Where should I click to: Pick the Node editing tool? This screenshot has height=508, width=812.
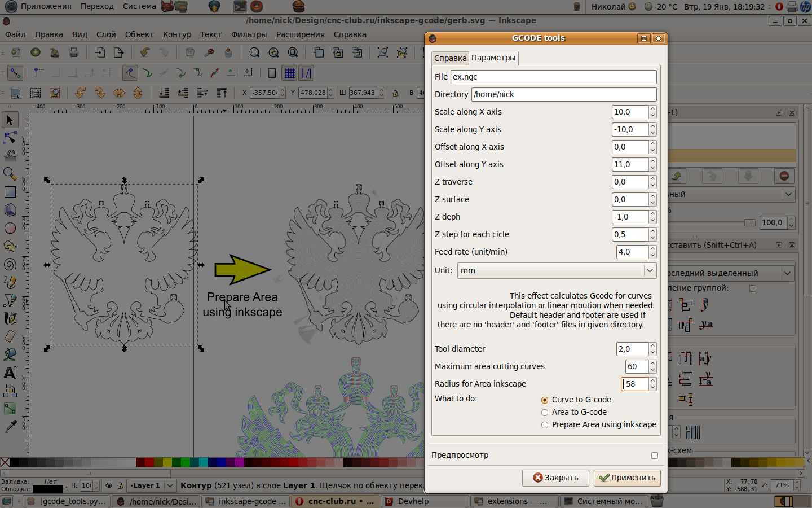click(10, 138)
